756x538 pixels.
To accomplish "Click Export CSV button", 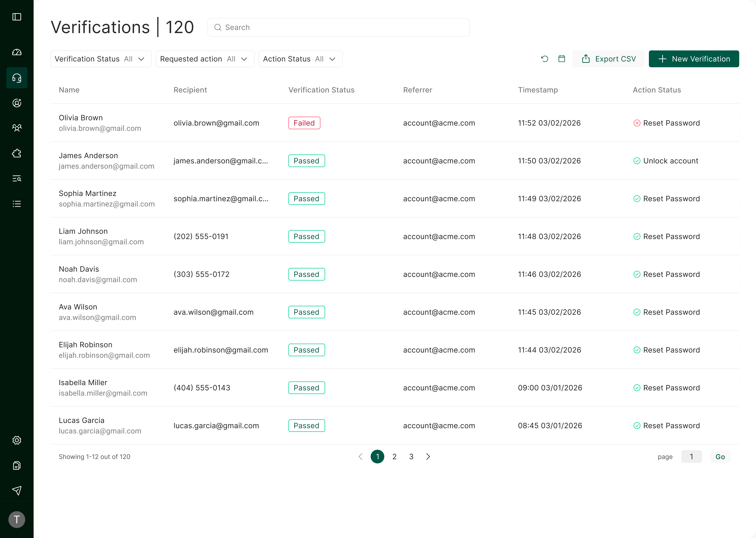I will 608,59.
